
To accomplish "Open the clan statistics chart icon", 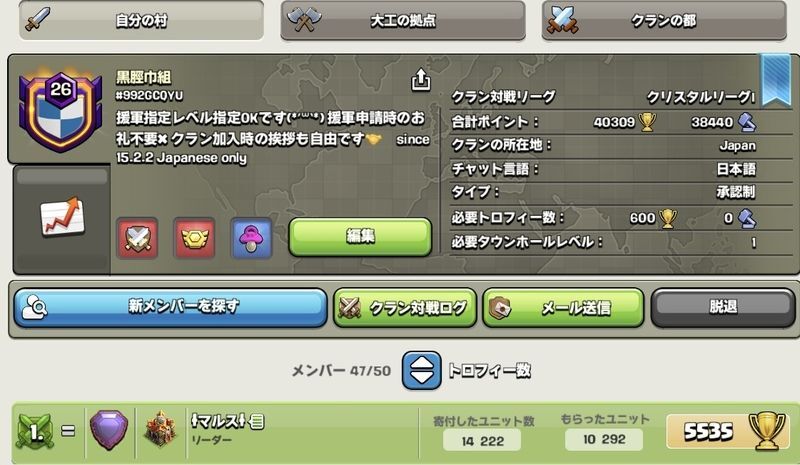I will 62,217.
